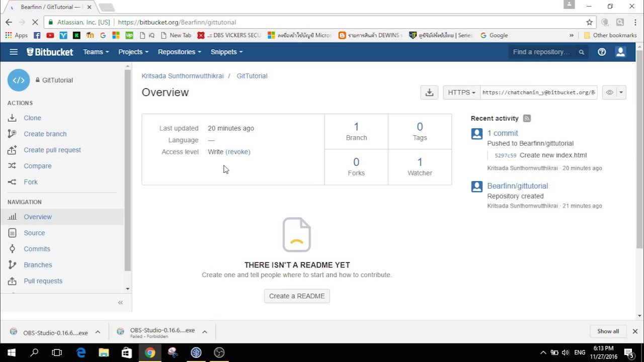
Task: Select Pull requests in the navigation sidebar
Action: pyautogui.click(x=43, y=281)
